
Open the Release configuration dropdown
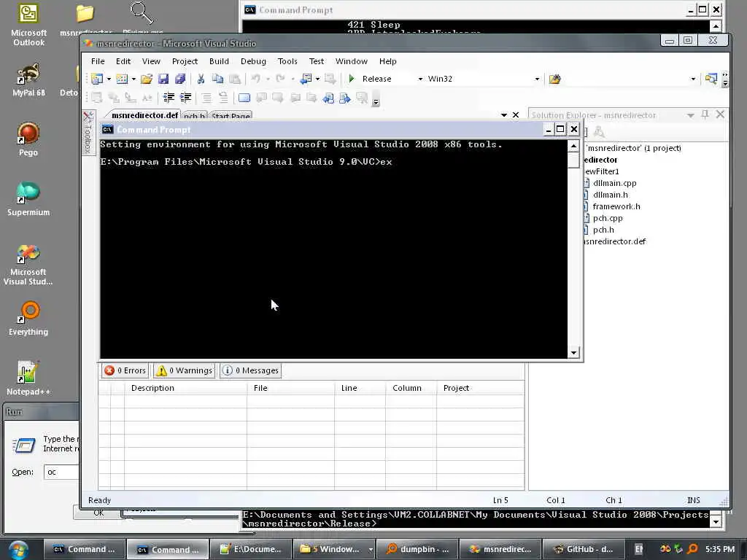[420, 79]
